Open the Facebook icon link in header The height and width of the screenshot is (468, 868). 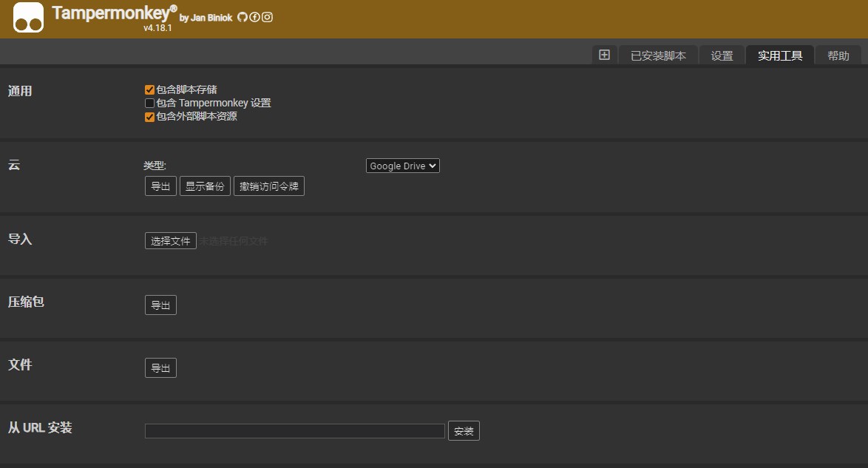click(254, 17)
